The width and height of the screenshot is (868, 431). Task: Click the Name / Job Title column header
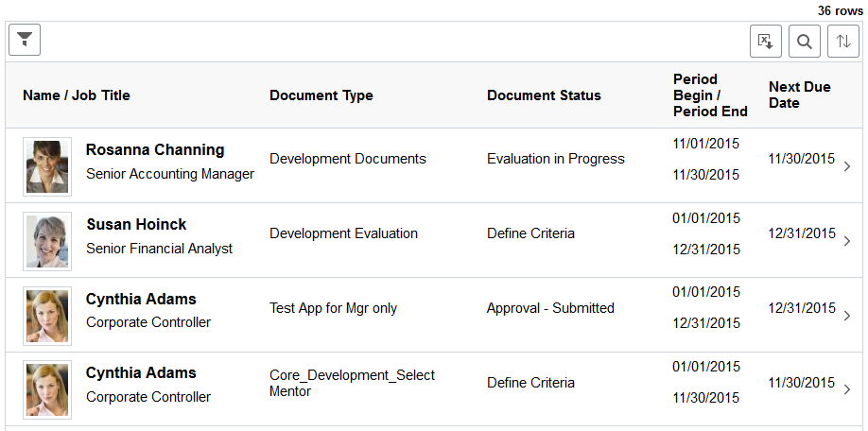[77, 95]
